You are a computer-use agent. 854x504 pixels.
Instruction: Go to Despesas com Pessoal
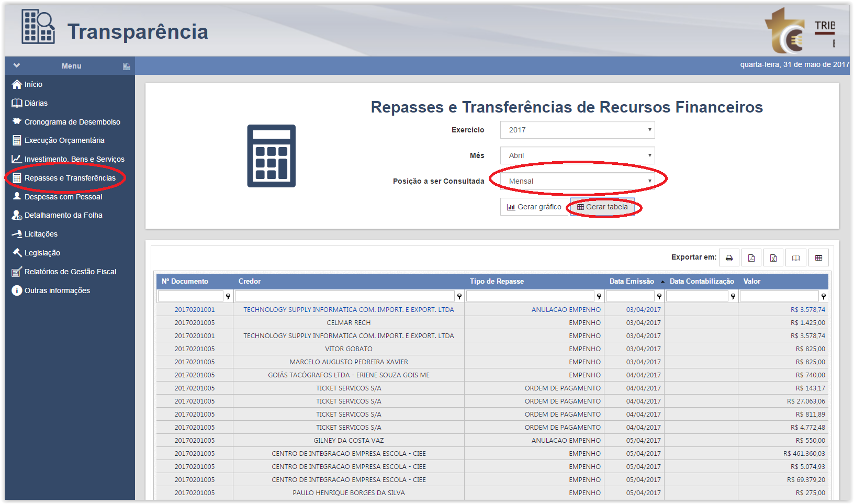63,197
